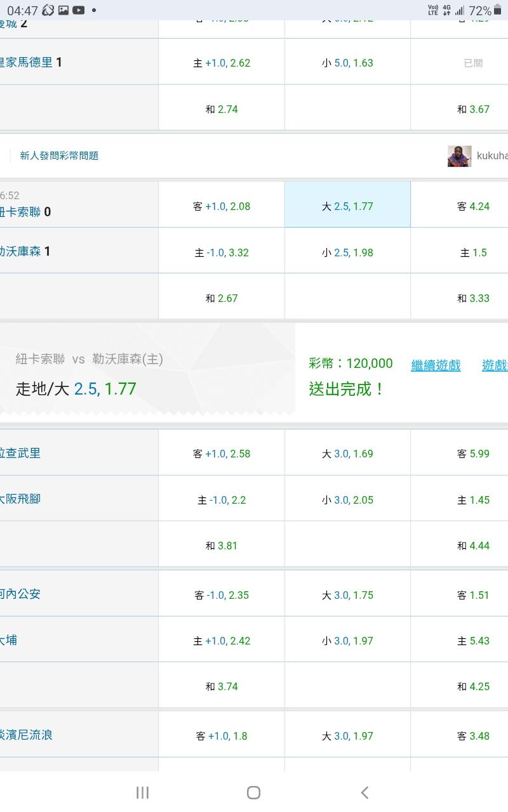This screenshot has width=508, height=812.
Task: Toggle the selected 大 2.5, 1.77 odds cell
Action: pyautogui.click(x=347, y=206)
